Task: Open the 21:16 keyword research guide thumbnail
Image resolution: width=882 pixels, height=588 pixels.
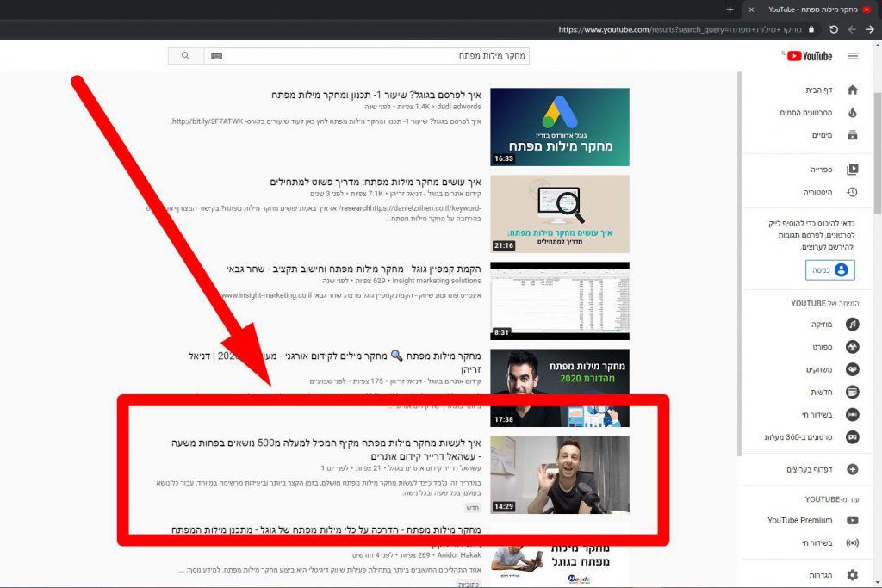Action: click(x=560, y=214)
